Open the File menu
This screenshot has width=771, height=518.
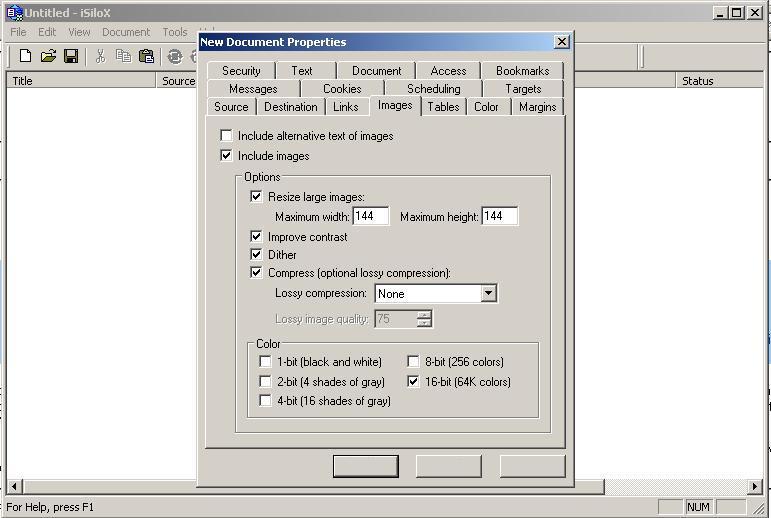pos(18,32)
